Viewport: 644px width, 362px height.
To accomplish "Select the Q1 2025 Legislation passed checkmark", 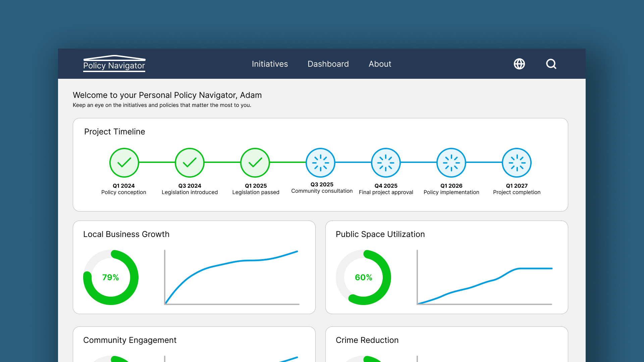I will pyautogui.click(x=255, y=163).
